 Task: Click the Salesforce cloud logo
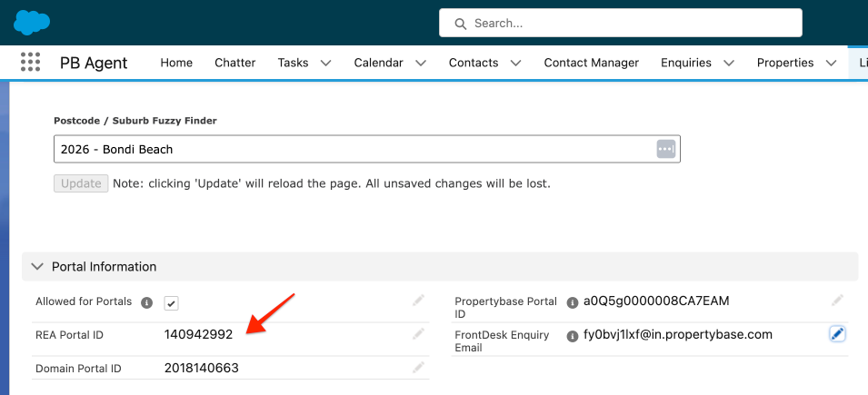(x=32, y=22)
